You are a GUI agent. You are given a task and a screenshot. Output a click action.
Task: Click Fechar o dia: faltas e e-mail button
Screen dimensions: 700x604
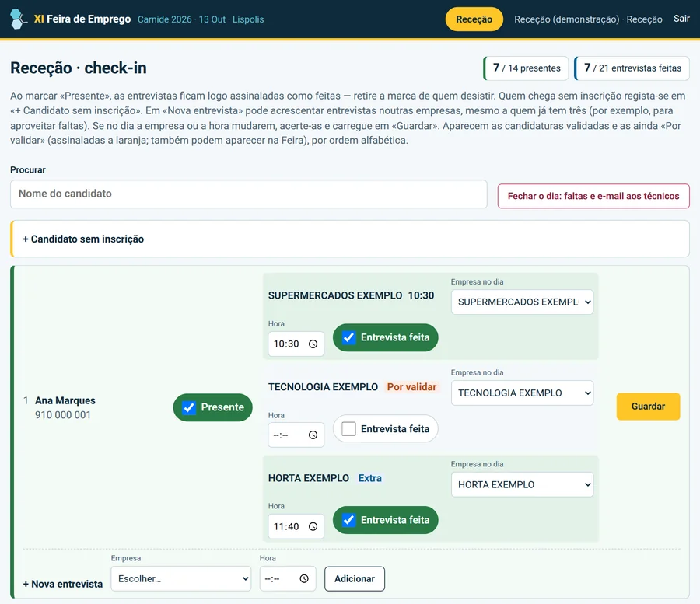point(593,196)
